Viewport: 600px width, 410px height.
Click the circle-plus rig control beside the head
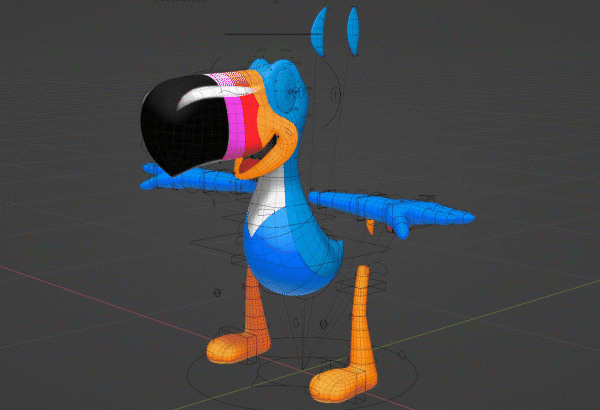(x=335, y=94)
